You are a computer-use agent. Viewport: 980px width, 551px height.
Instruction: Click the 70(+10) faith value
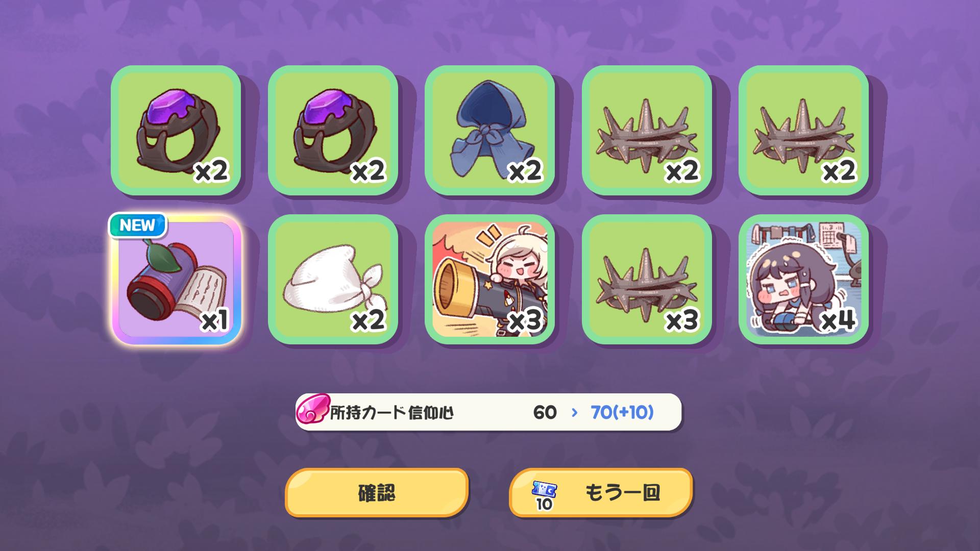[622, 412]
